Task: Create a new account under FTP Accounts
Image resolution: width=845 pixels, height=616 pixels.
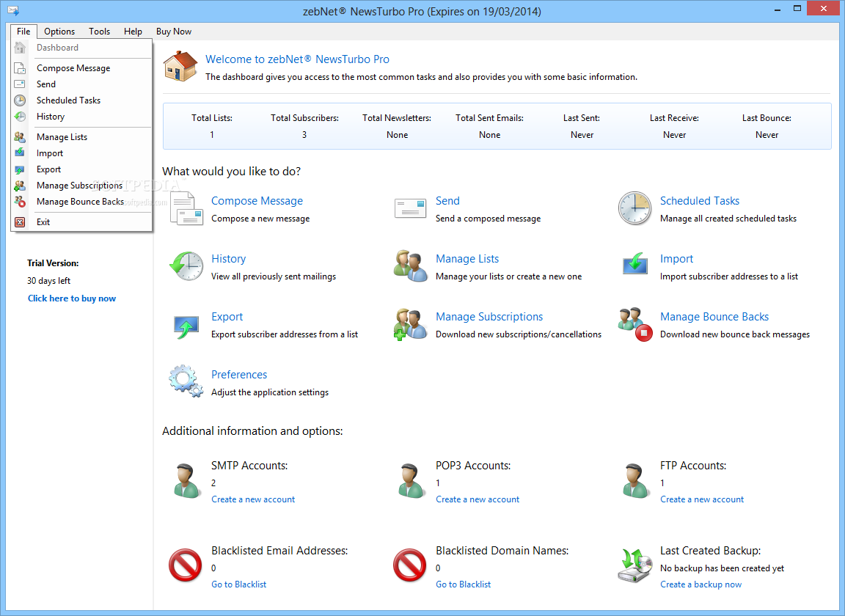Action: pyautogui.click(x=702, y=499)
